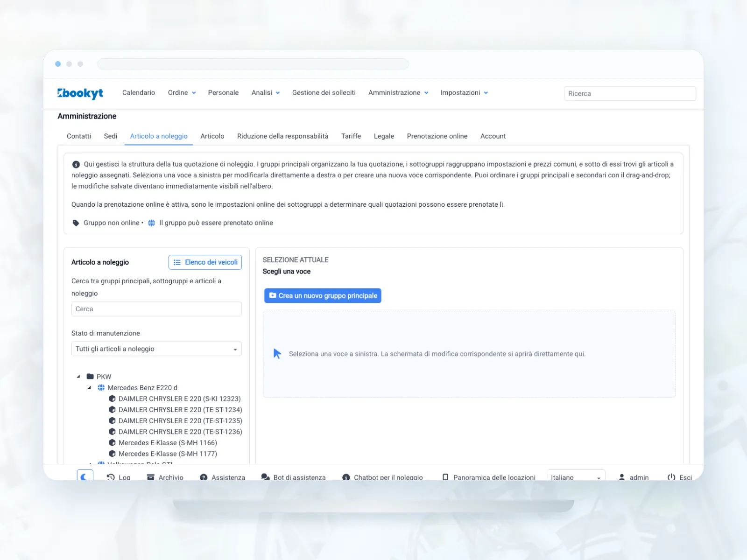747x560 pixels.
Task: Open the Archivio section
Action: (x=165, y=477)
